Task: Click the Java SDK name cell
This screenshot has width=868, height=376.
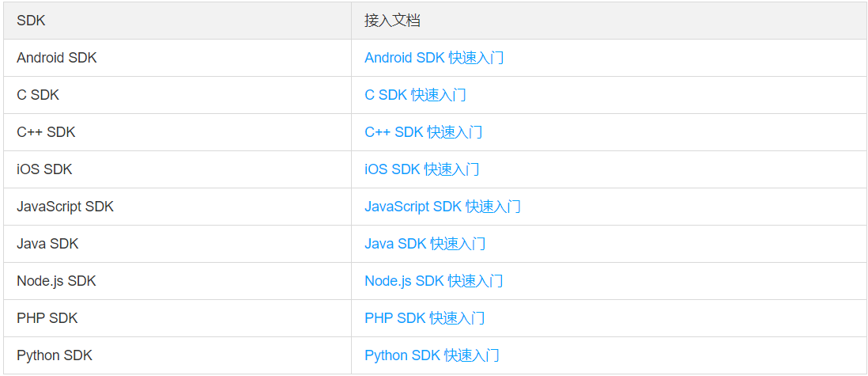Action: [x=47, y=244]
